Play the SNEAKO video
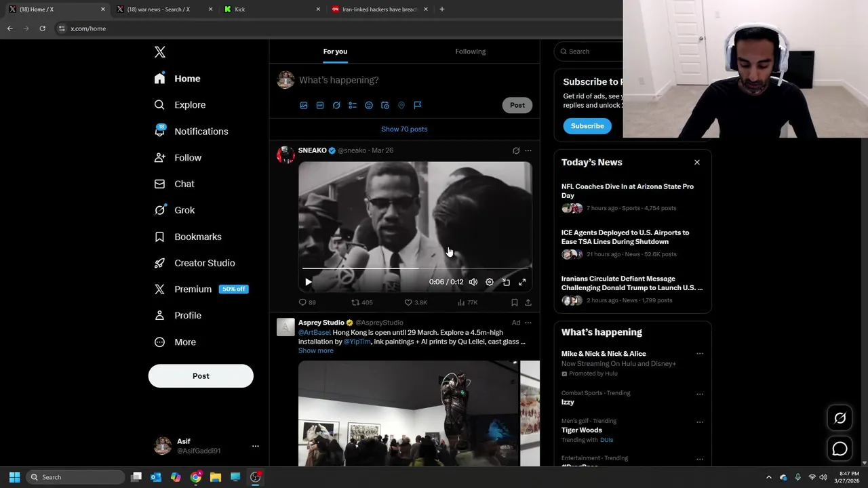 (309, 282)
